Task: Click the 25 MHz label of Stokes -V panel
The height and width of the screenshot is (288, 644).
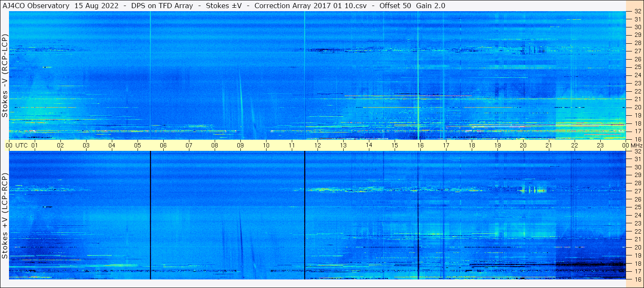Action: pos(637,67)
